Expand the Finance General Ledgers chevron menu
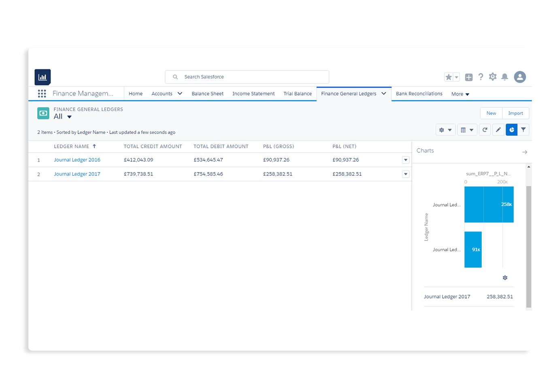Screen dimensions: 553x392 pos(384,94)
